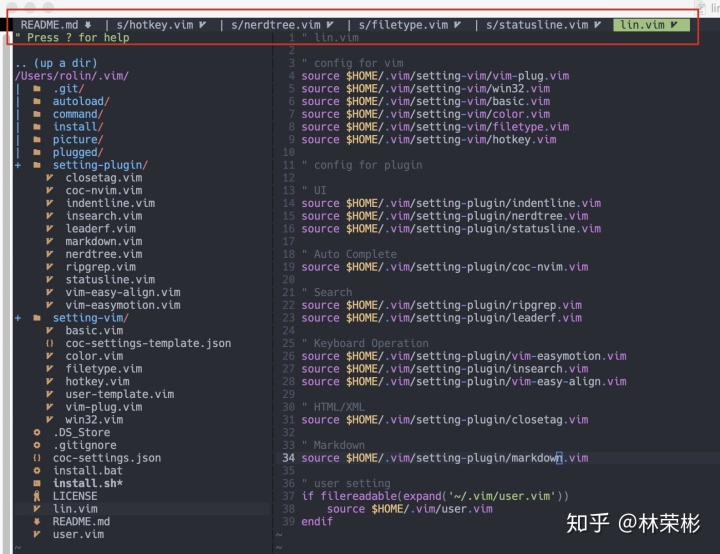Screen dimensions: 720x554
Task: Click the /Users/rolin/.vim/ root path
Action: click(x=72, y=76)
